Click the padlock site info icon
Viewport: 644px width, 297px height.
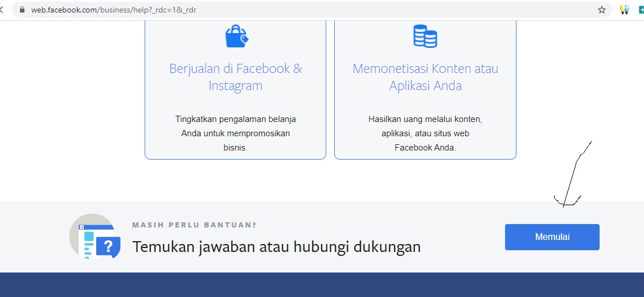click(x=22, y=10)
